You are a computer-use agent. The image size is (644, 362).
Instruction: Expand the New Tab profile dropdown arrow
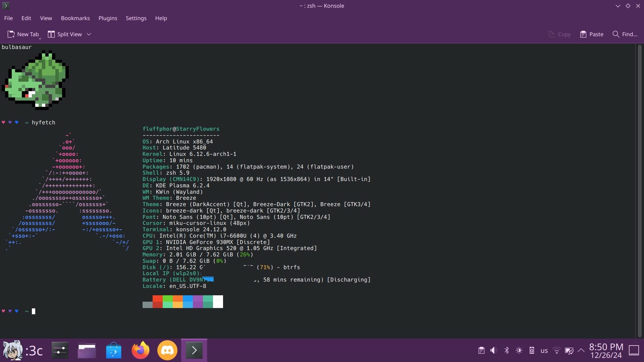(x=40, y=39)
